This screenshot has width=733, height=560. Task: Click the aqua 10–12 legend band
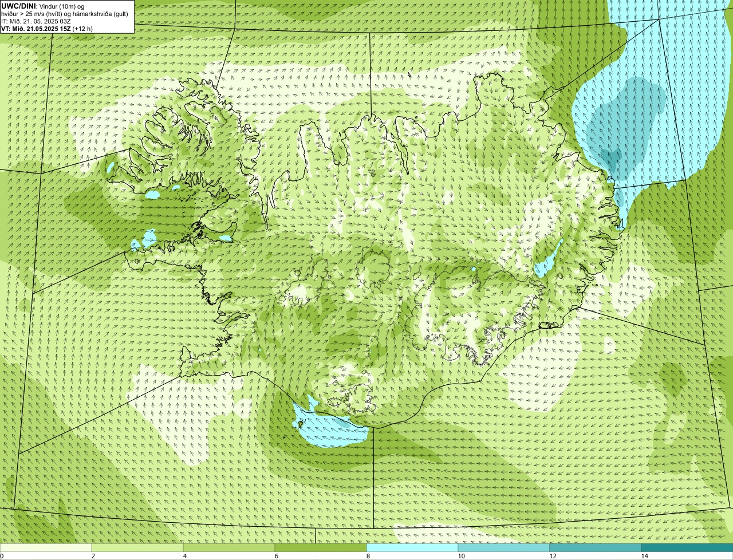click(504, 547)
